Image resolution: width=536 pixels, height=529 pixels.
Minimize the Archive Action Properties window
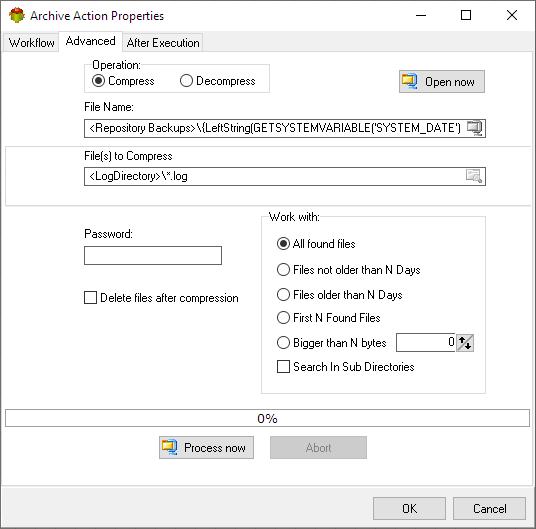tap(421, 15)
